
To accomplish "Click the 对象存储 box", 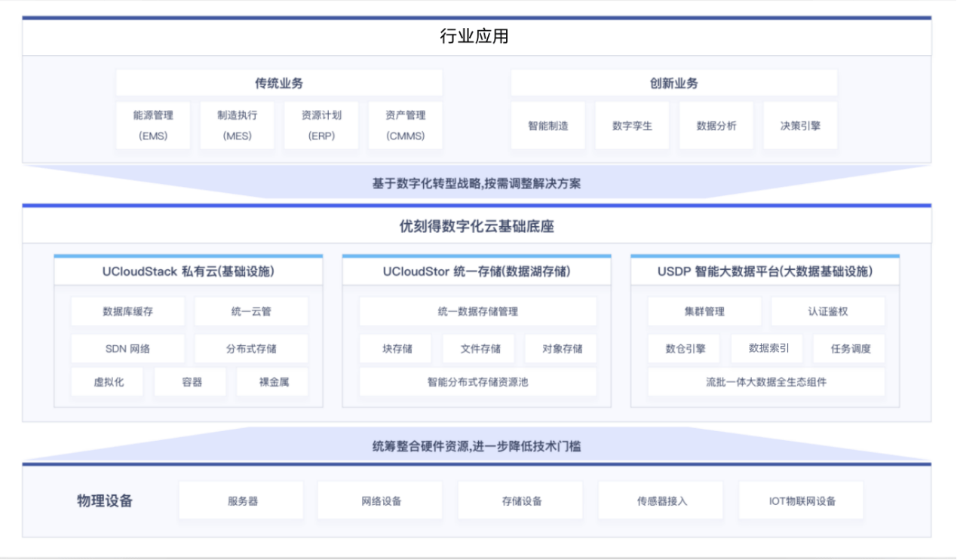I will click(561, 348).
